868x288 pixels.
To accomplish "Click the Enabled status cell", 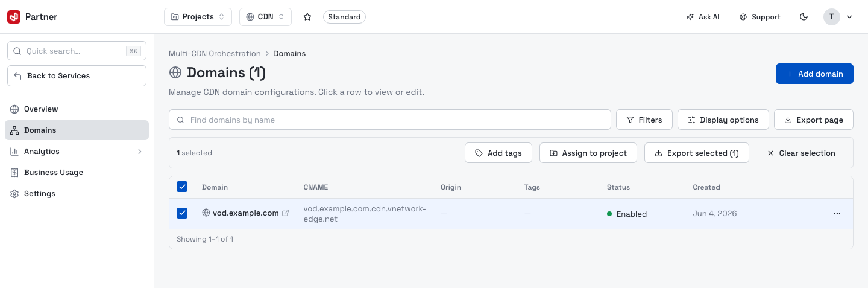I will click(x=627, y=214).
